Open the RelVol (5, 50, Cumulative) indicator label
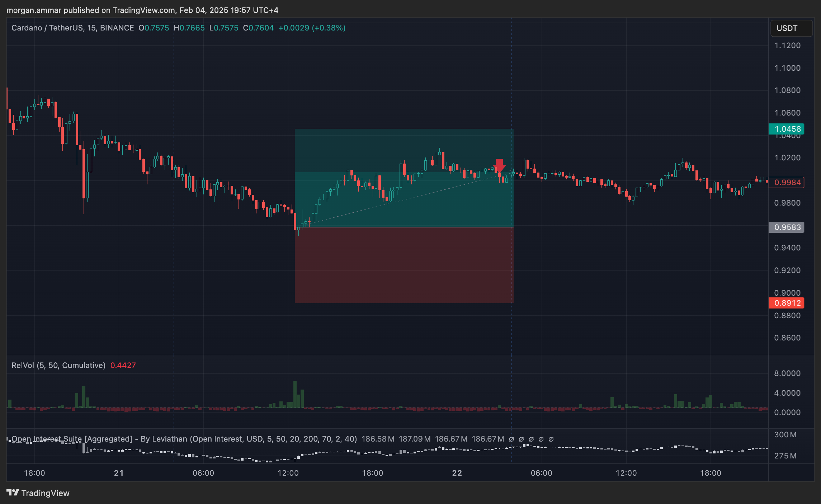The width and height of the screenshot is (821, 504). pyautogui.click(x=58, y=365)
